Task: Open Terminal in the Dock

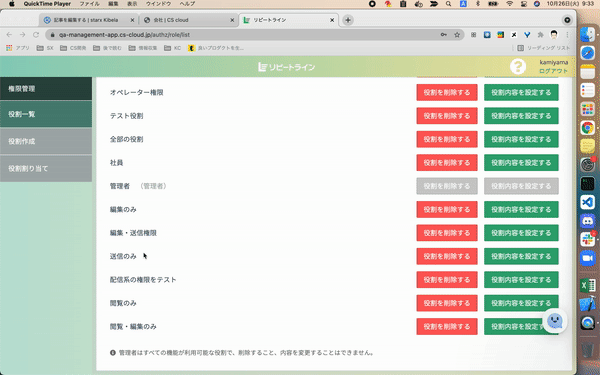Action: coord(587,183)
